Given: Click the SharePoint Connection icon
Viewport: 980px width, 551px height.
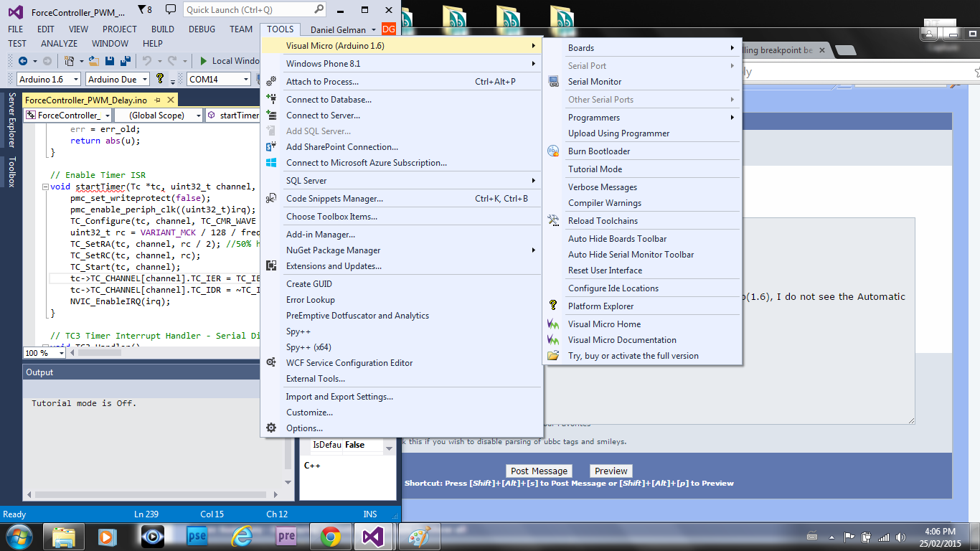Looking at the screenshot, I should coord(271,147).
